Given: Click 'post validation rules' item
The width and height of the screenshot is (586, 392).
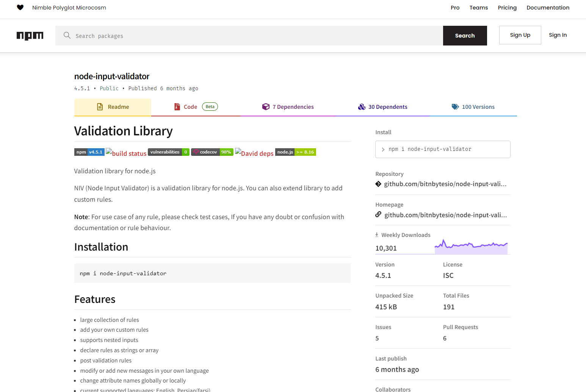Looking at the screenshot, I should [x=106, y=361].
